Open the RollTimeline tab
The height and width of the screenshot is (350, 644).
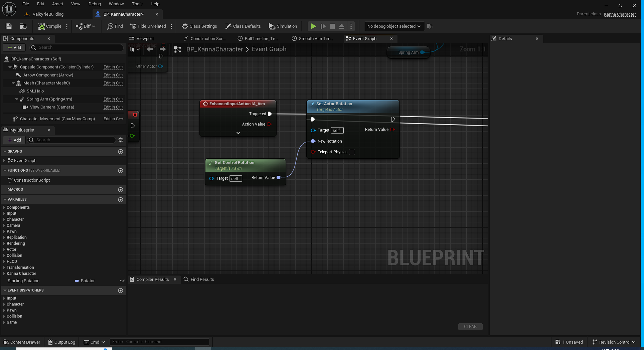pos(261,39)
